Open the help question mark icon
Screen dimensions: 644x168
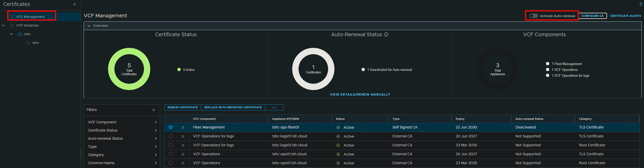tap(640, 5)
